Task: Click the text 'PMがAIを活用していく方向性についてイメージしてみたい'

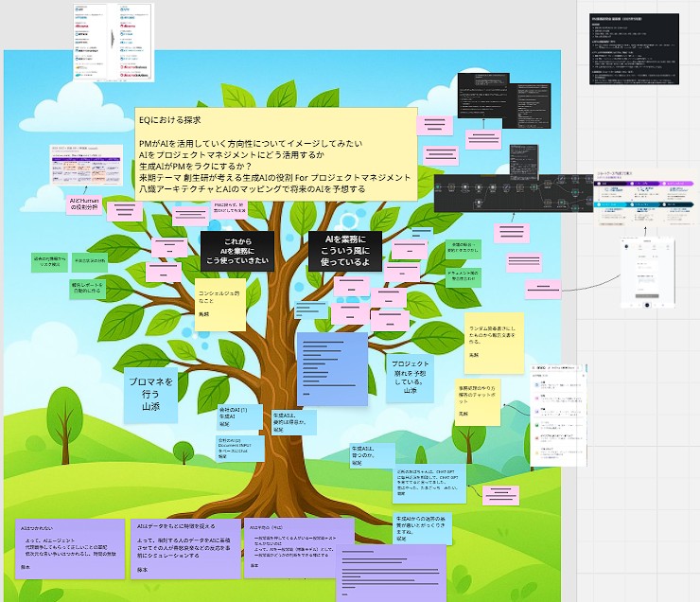Action: [251, 143]
